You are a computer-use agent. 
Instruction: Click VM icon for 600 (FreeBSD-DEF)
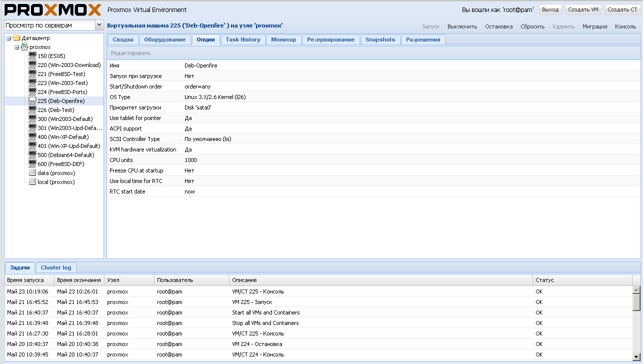tap(32, 164)
